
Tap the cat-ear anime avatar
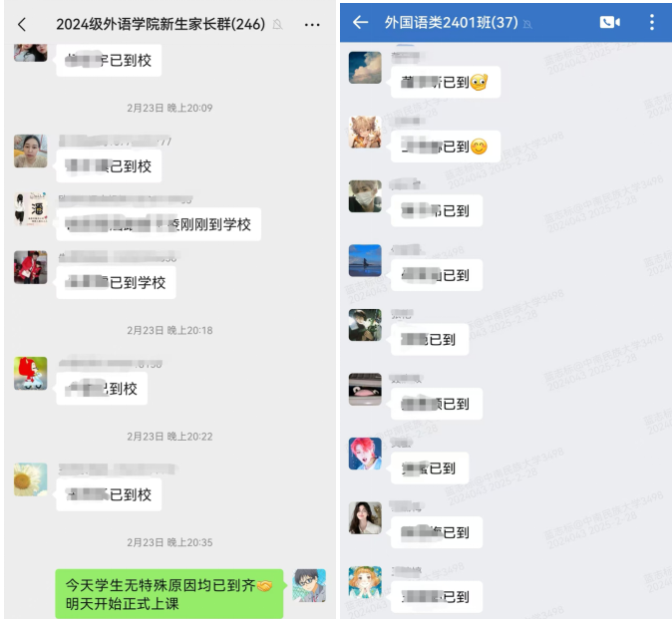pyautogui.click(x=365, y=132)
